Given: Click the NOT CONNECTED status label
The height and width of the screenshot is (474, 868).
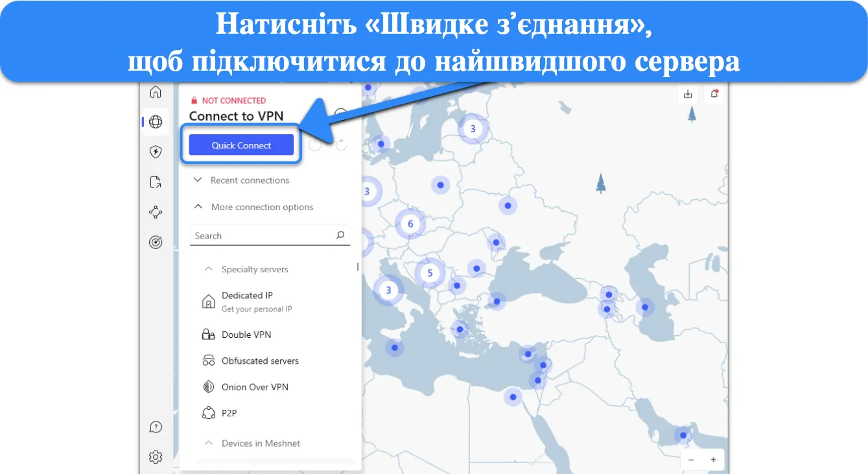Looking at the screenshot, I should tap(234, 101).
